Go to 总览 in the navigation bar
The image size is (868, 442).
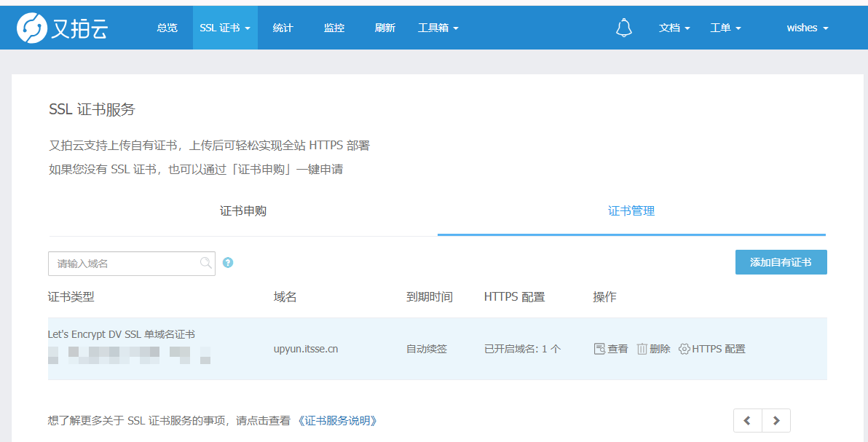point(167,28)
